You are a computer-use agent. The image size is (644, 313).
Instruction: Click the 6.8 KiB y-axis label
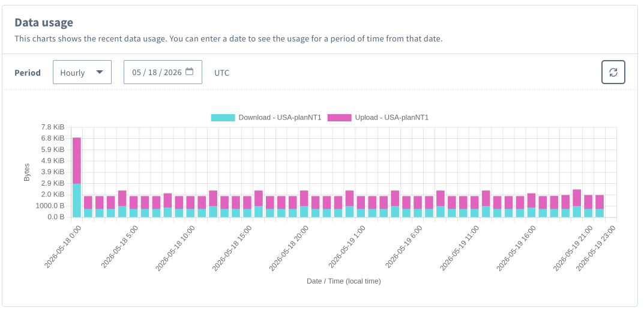coord(53,138)
